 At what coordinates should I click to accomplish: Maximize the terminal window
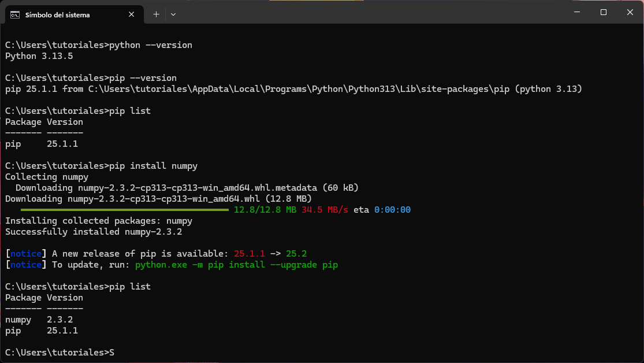[603, 12]
